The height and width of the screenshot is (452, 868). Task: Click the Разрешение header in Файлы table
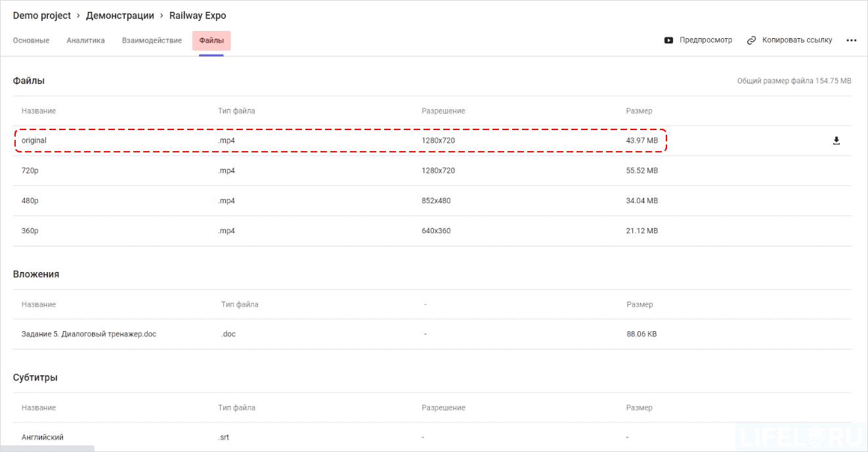pyautogui.click(x=443, y=111)
